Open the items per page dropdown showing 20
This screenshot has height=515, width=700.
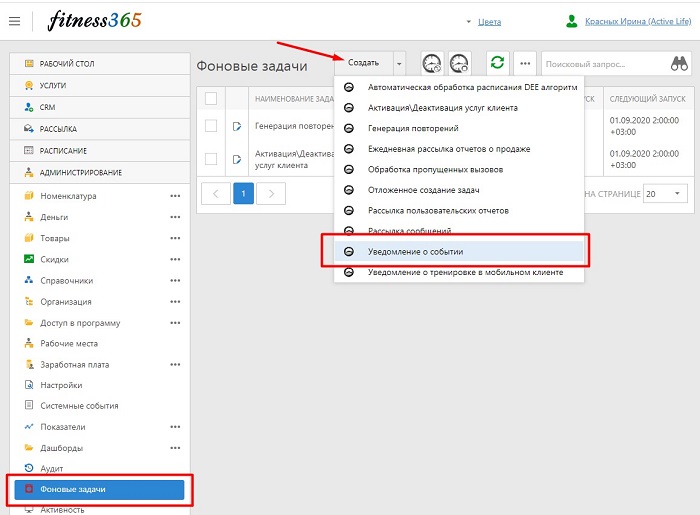point(665,194)
